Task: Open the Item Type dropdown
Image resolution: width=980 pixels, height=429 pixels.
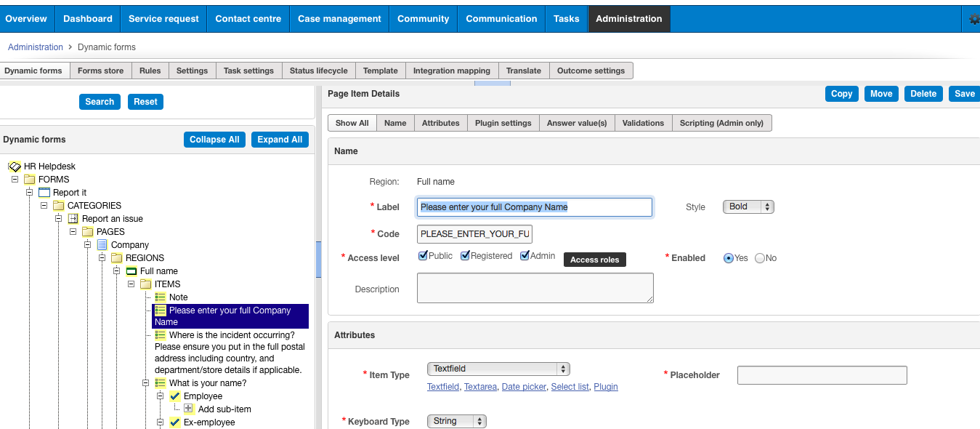Action: tap(498, 369)
